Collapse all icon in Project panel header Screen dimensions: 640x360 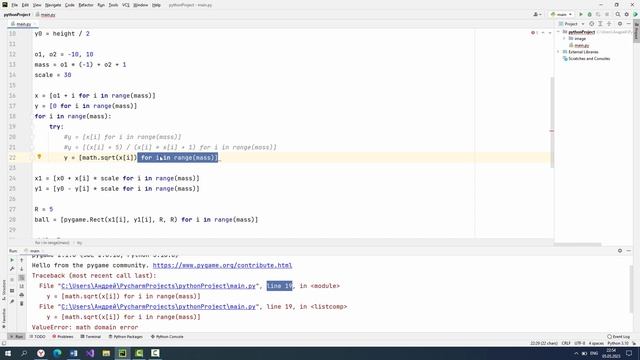pos(609,24)
